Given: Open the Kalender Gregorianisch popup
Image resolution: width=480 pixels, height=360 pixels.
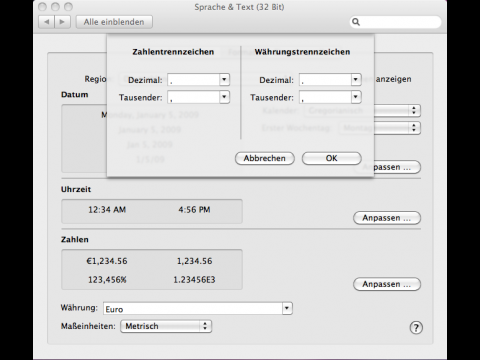Looking at the screenshot, I should coord(363,111).
